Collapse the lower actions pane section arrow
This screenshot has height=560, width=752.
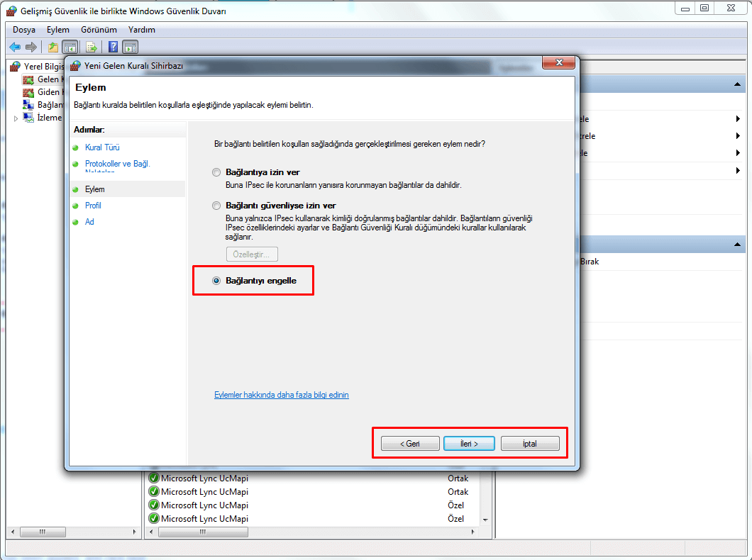tap(738, 245)
